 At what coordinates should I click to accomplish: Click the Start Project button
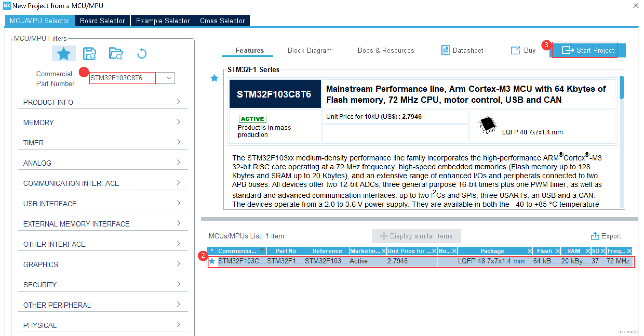pyautogui.click(x=588, y=50)
